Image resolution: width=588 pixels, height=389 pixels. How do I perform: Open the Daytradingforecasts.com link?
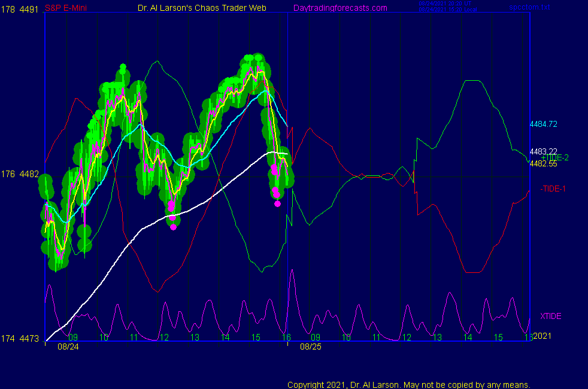[340, 8]
